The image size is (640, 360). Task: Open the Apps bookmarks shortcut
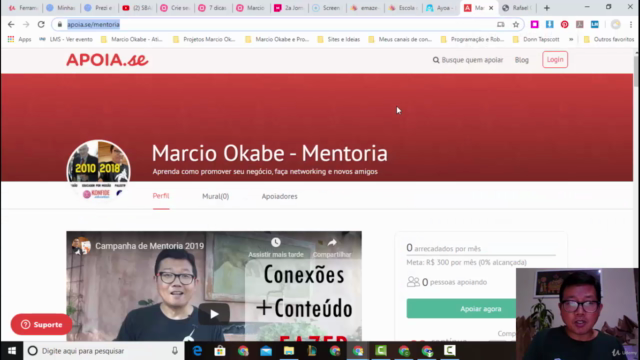(19, 39)
